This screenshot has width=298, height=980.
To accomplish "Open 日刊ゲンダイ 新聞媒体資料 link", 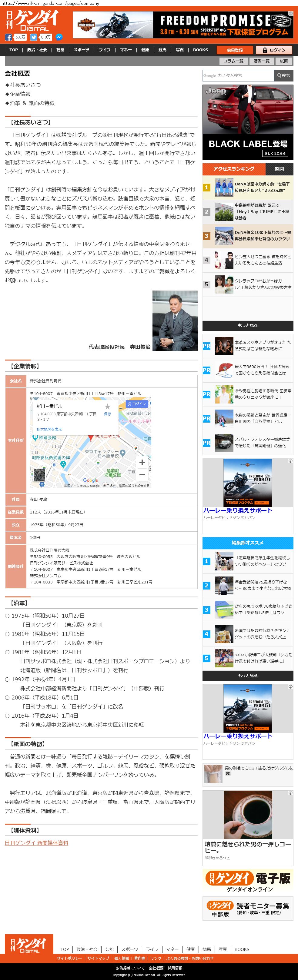I will click(x=37, y=843).
